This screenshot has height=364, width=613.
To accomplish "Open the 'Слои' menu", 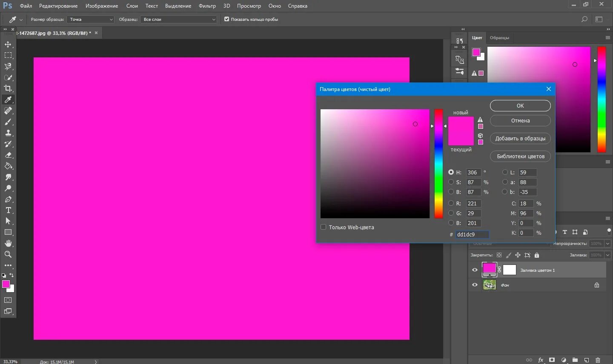I will [132, 6].
